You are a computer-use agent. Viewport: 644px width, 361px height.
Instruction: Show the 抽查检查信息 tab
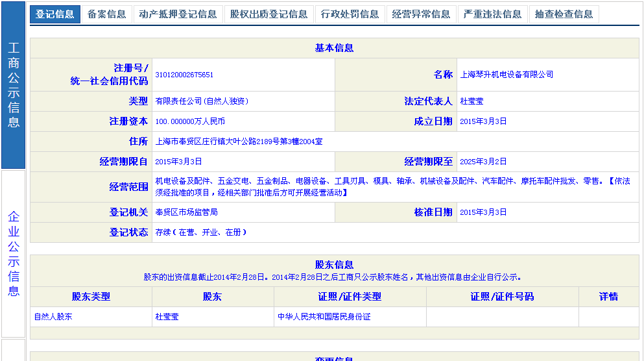pos(564,14)
